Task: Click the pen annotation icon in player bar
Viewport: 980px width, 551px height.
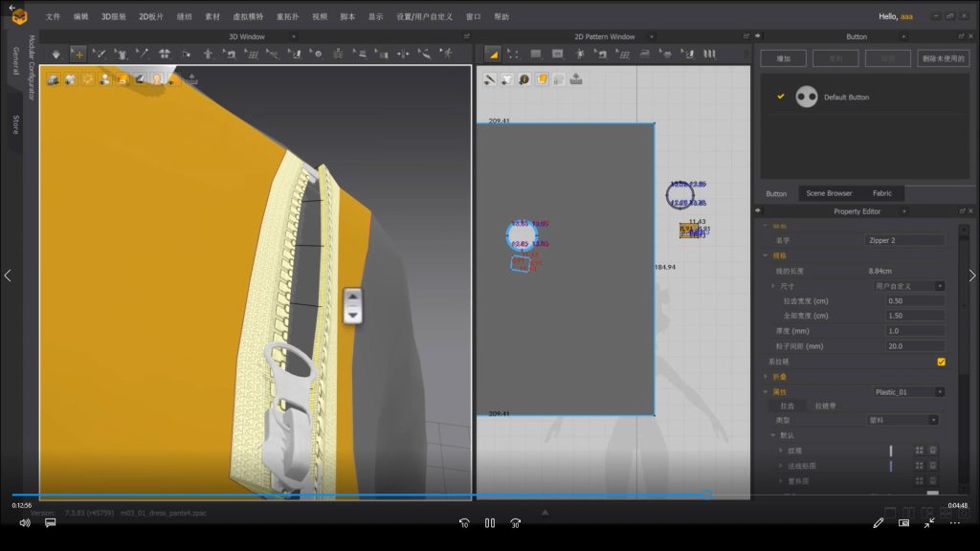Action: (879, 523)
